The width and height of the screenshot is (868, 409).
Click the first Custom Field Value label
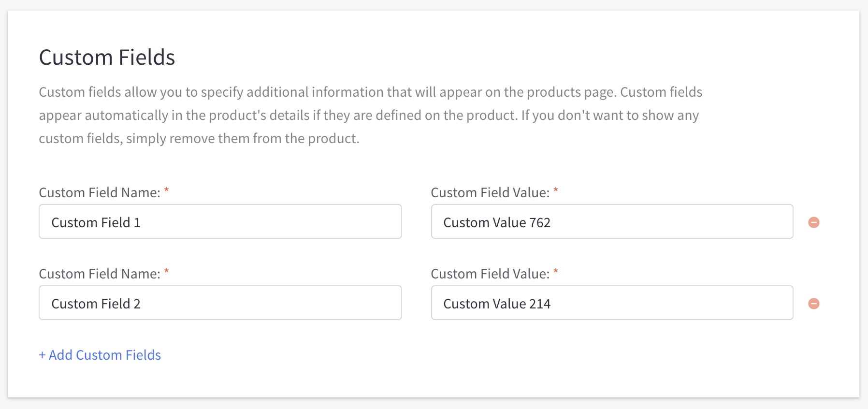click(x=490, y=193)
